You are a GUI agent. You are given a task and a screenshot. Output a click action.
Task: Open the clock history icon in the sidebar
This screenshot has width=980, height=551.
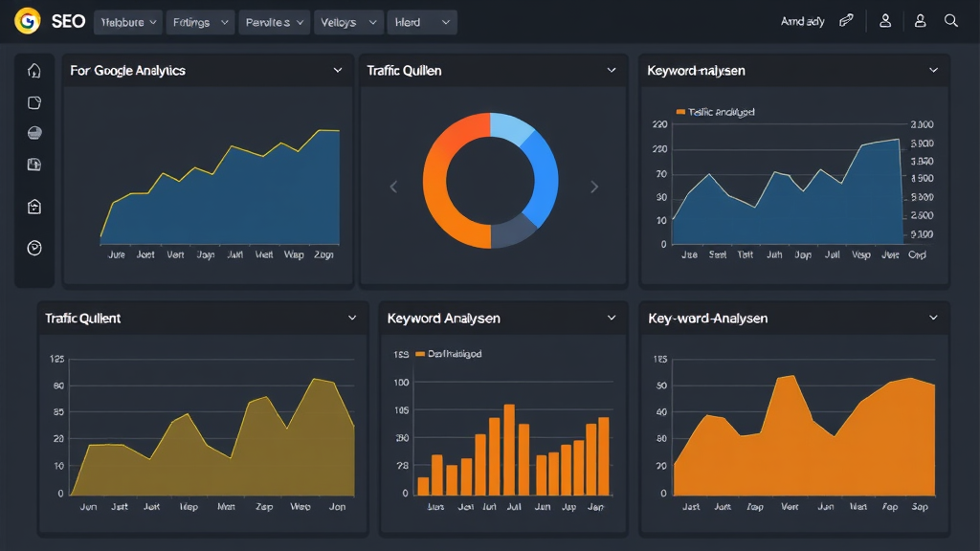coord(33,248)
